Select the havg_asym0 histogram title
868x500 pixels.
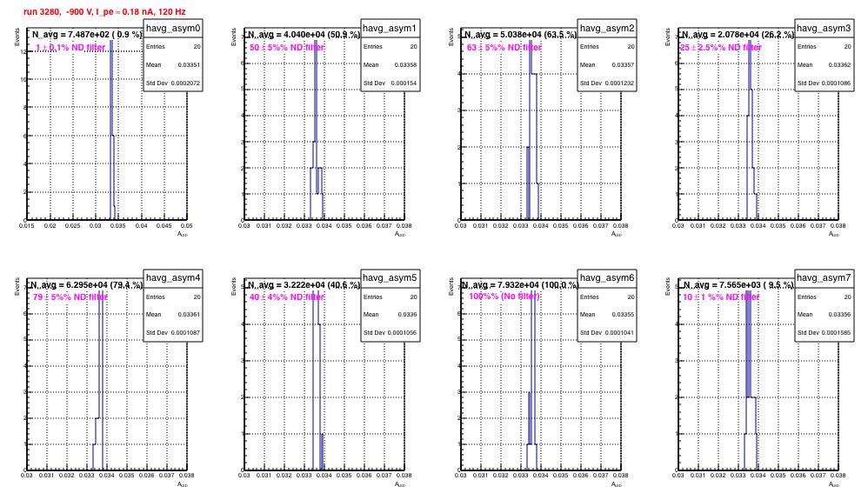173,28
